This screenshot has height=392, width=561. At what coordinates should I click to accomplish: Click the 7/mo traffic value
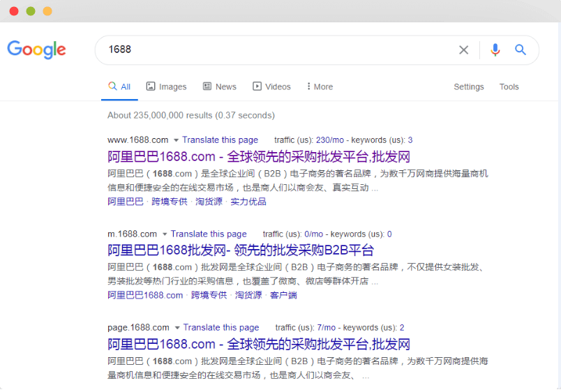327,328
